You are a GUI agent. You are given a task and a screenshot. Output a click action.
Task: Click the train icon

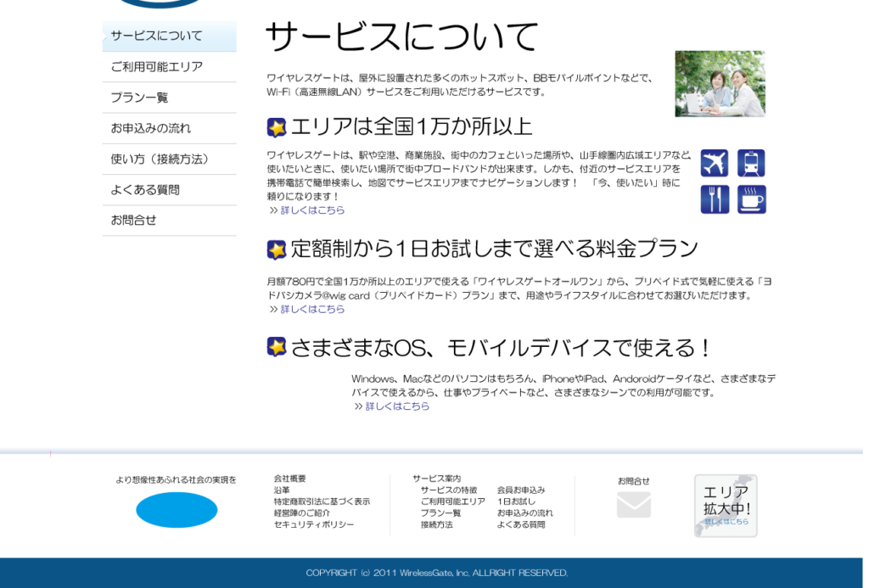pos(751,163)
